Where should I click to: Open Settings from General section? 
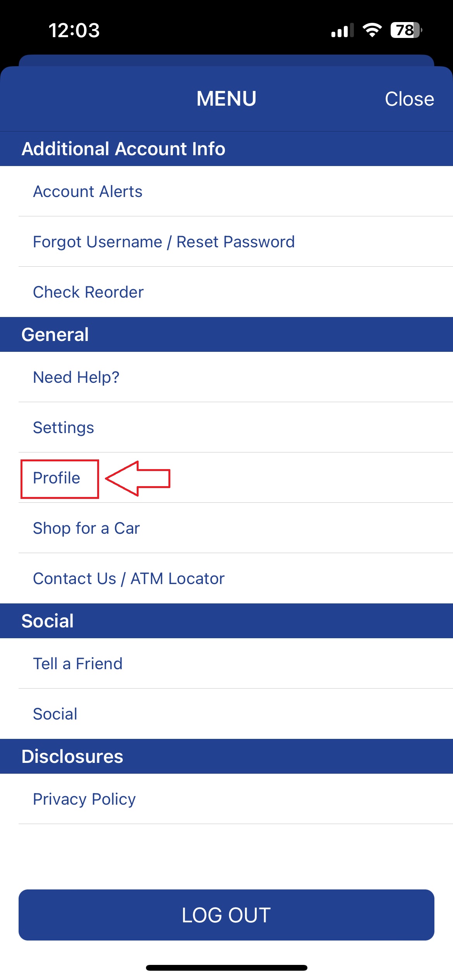tap(226, 427)
